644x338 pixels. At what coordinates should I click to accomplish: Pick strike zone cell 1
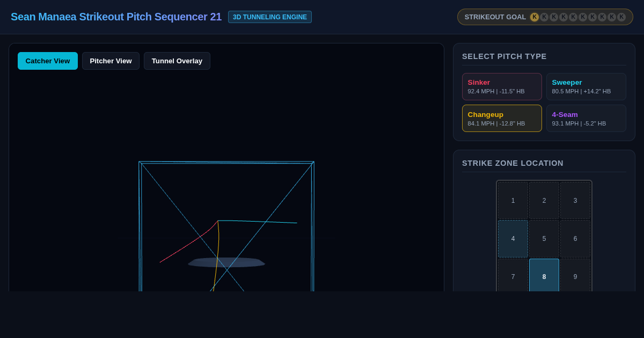click(x=513, y=200)
